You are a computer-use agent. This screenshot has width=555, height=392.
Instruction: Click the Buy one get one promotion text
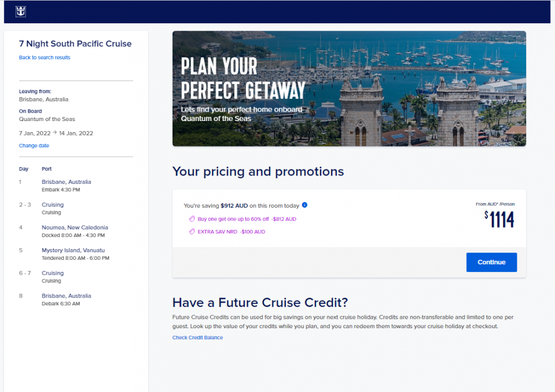(x=247, y=219)
